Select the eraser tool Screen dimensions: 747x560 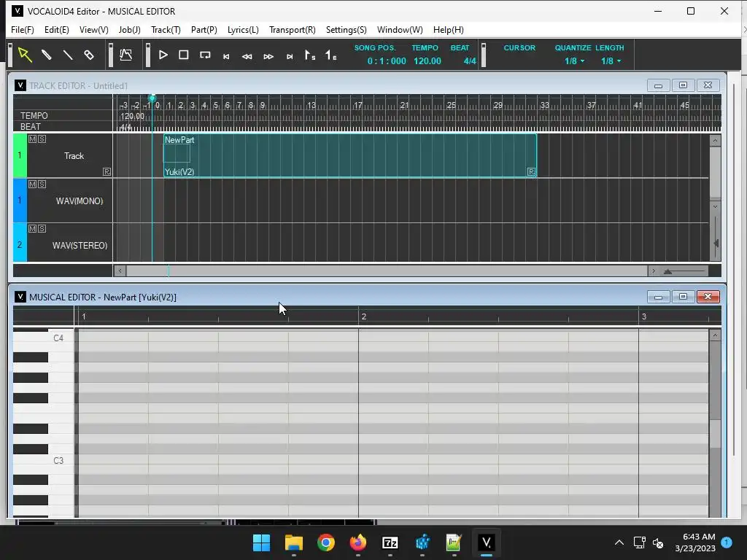click(x=89, y=55)
